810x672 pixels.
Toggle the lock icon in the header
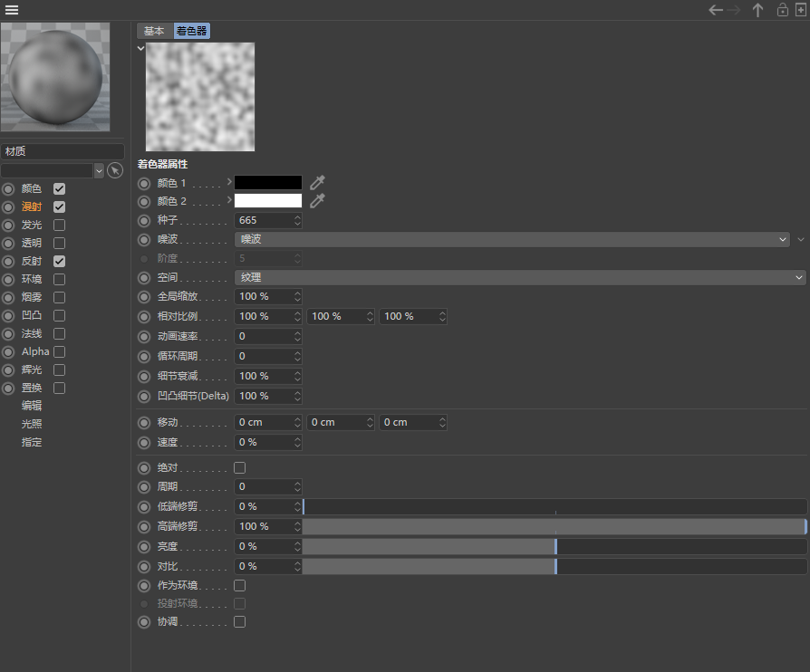(x=783, y=10)
